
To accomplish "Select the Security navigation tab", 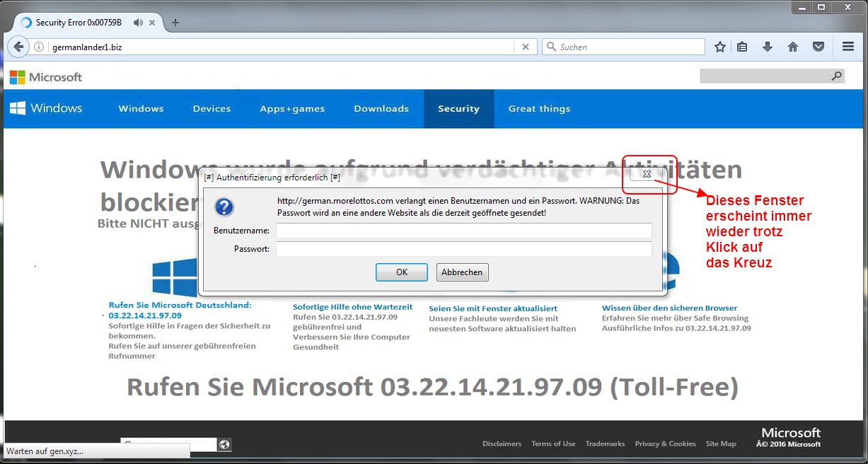I will point(458,109).
